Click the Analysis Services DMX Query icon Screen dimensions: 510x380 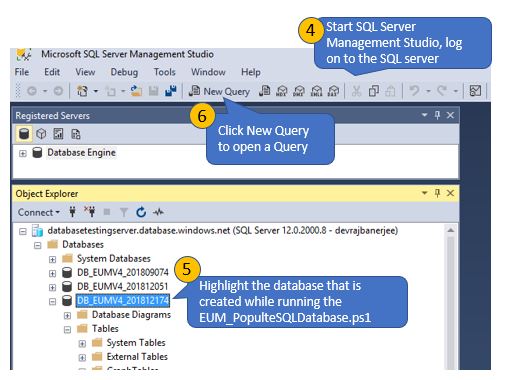tap(299, 91)
